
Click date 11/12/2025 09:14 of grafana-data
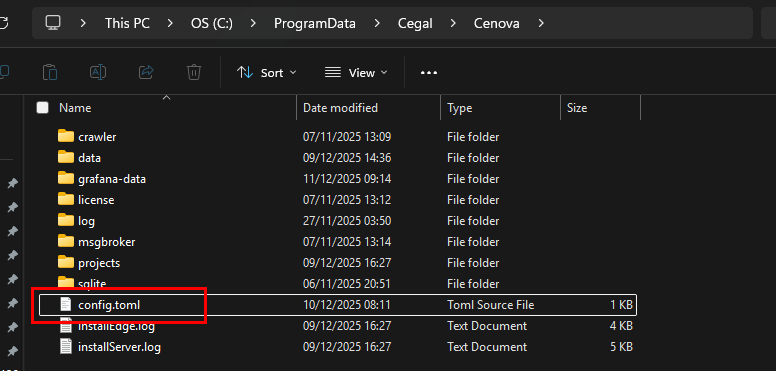point(347,179)
